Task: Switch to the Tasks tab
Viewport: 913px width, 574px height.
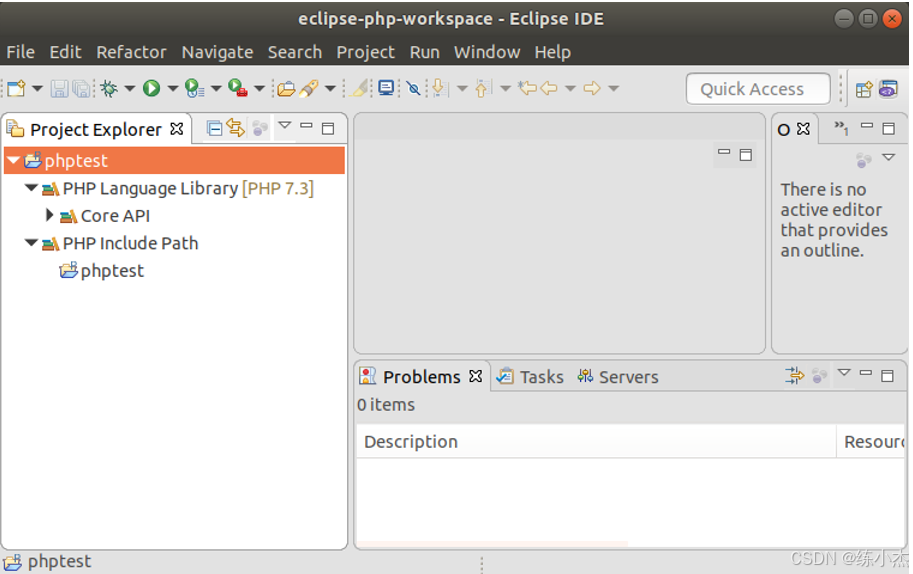Action: click(530, 377)
